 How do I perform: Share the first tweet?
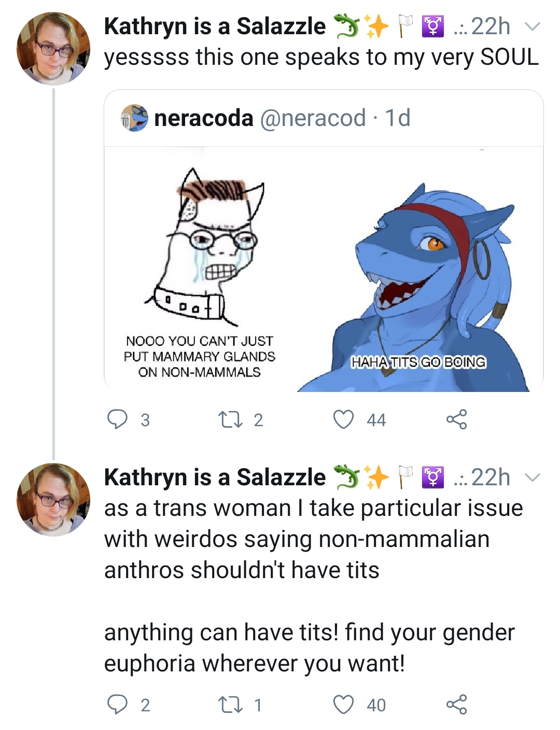457,419
